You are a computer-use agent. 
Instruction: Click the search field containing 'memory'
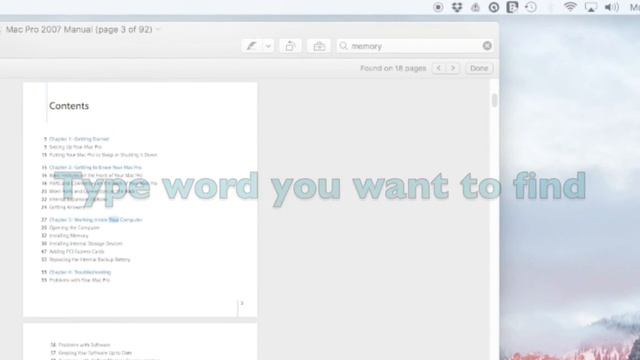click(415, 46)
